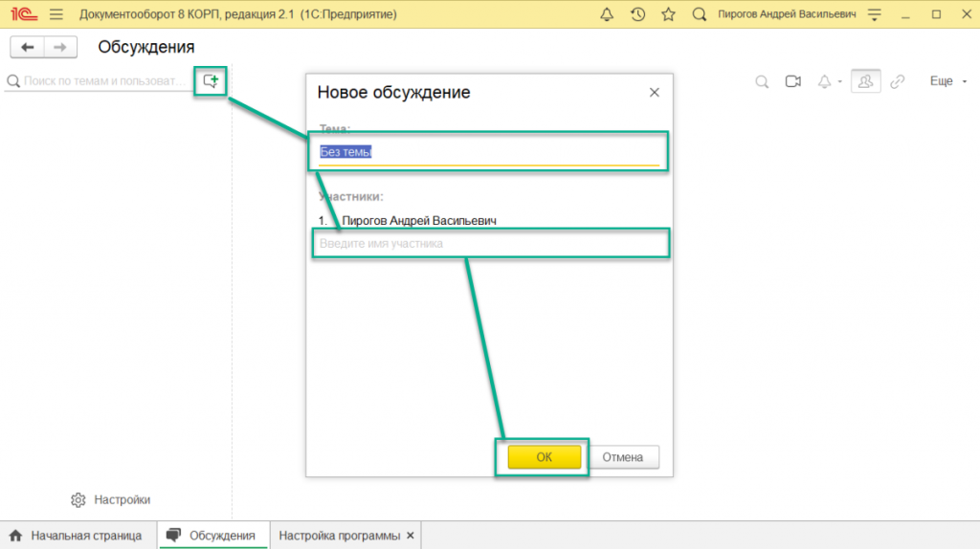980x549 pixels.
Task: Close the Настройка программы tab
Action: [x=411, y=536]
